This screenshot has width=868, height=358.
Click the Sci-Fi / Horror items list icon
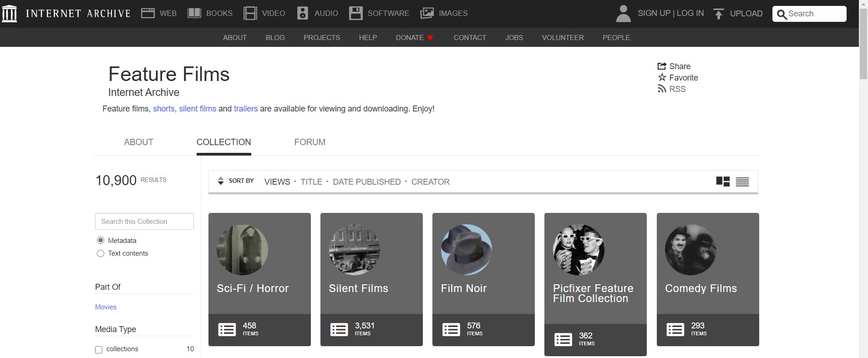227,329
